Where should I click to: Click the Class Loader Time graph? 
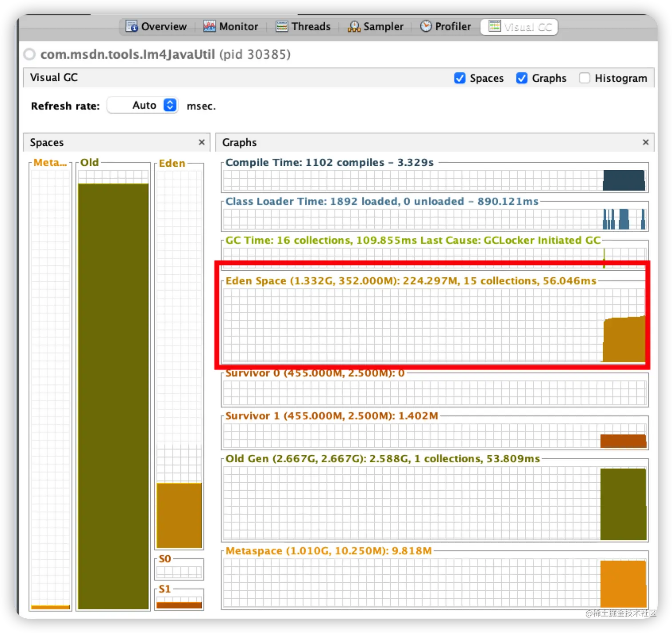[435, 219]
